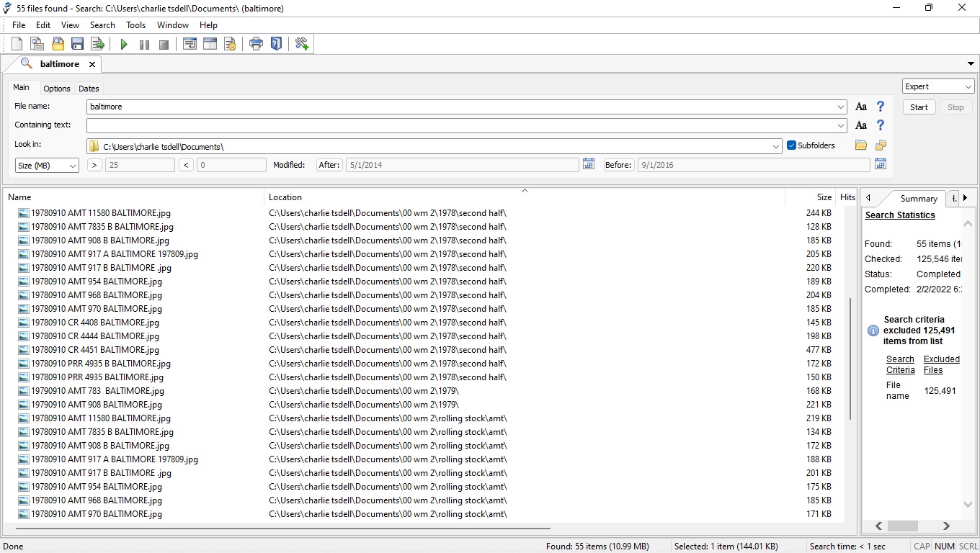The width and height of the screenshot is (980, 553).
Task: Open the Tools menu
Action: (135, 25)
